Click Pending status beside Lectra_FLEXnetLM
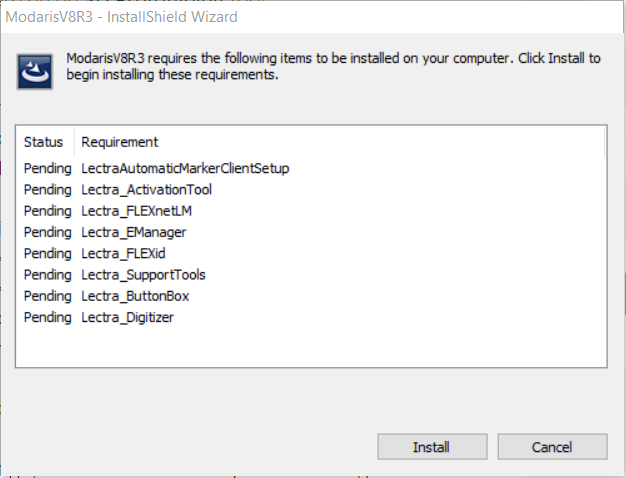 point(48,211)
